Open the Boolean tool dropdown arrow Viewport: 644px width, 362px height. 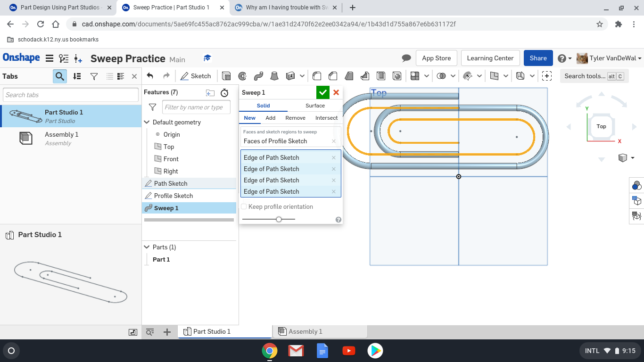pyautogui.click(x=453, y=76)
